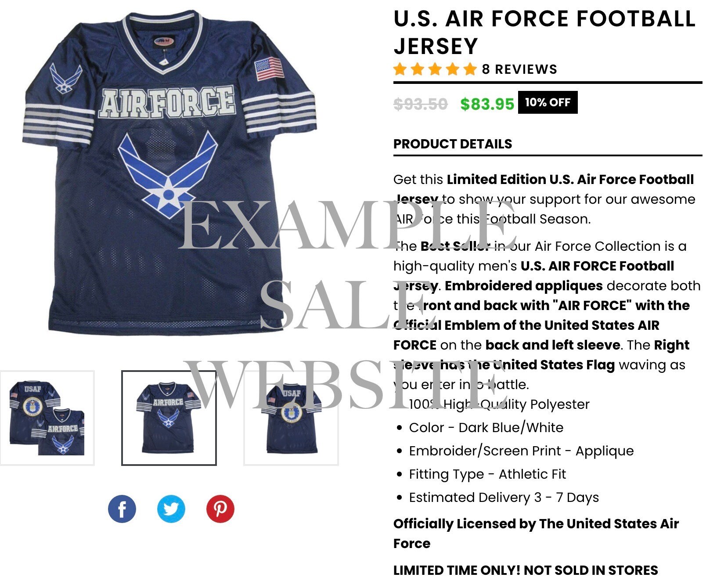This screenshot has width=717, height=588.
Task: Select first thumbnail showing both jerseys
Action: pos(47,418)
